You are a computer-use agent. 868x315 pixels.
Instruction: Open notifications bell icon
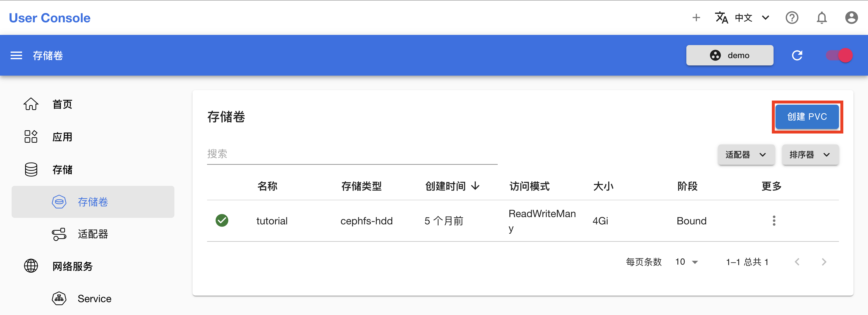tap(821, 17)
